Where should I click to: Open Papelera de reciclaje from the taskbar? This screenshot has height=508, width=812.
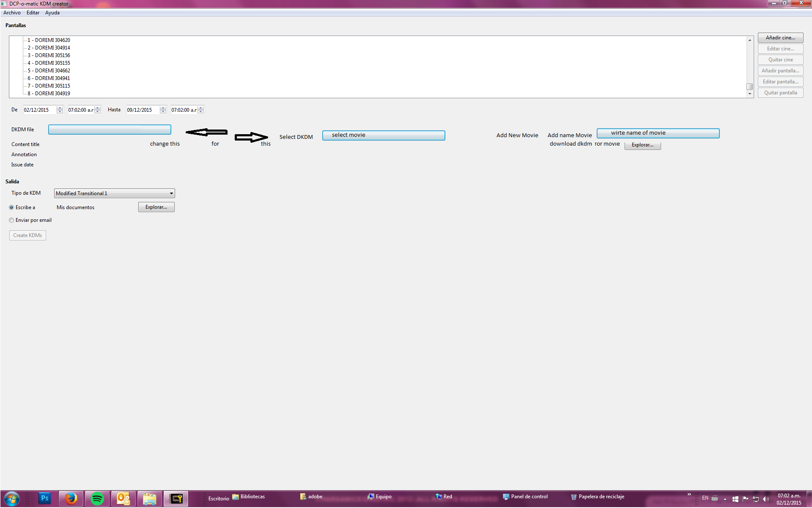tap(597, 497)
